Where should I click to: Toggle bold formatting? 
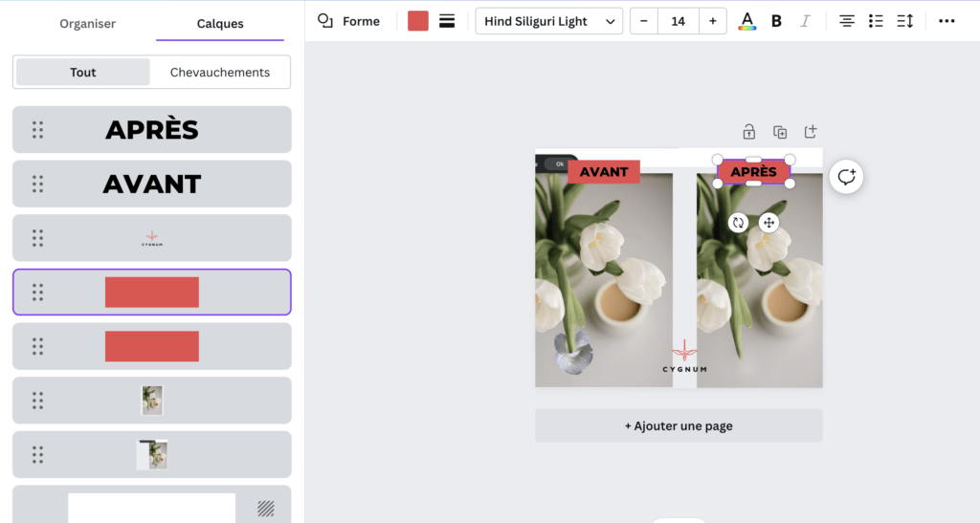click(x=776, y=21)
